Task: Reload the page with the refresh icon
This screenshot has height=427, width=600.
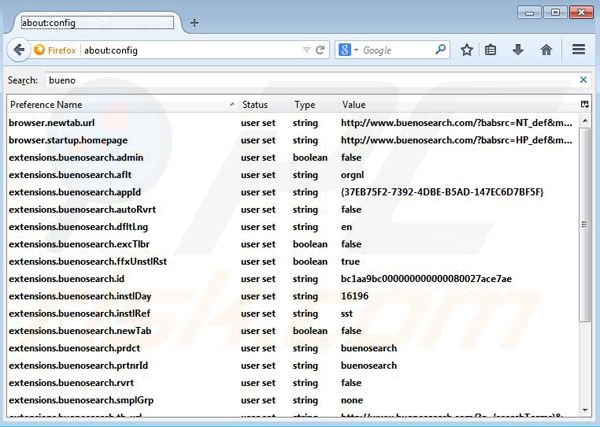Action: 320,50
